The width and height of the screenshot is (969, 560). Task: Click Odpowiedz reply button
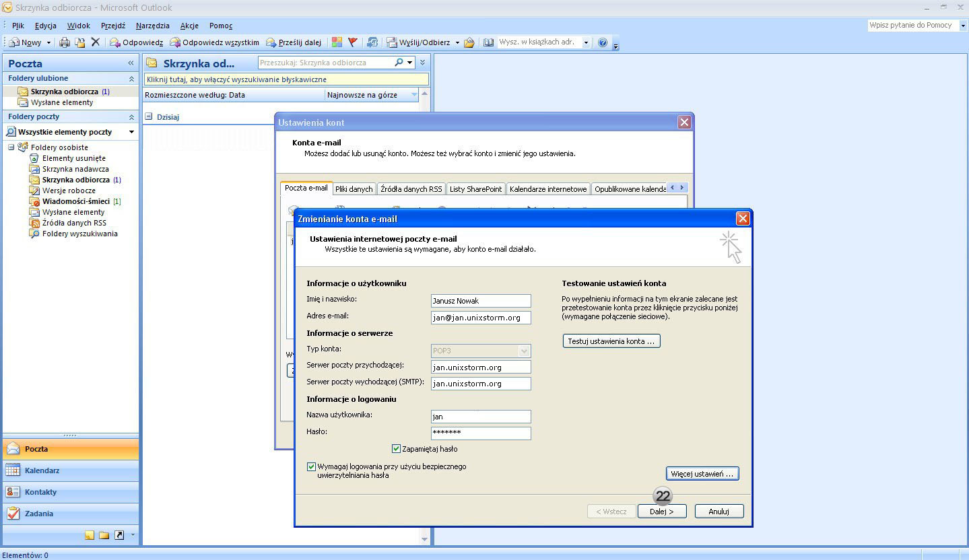click(137, 42)
